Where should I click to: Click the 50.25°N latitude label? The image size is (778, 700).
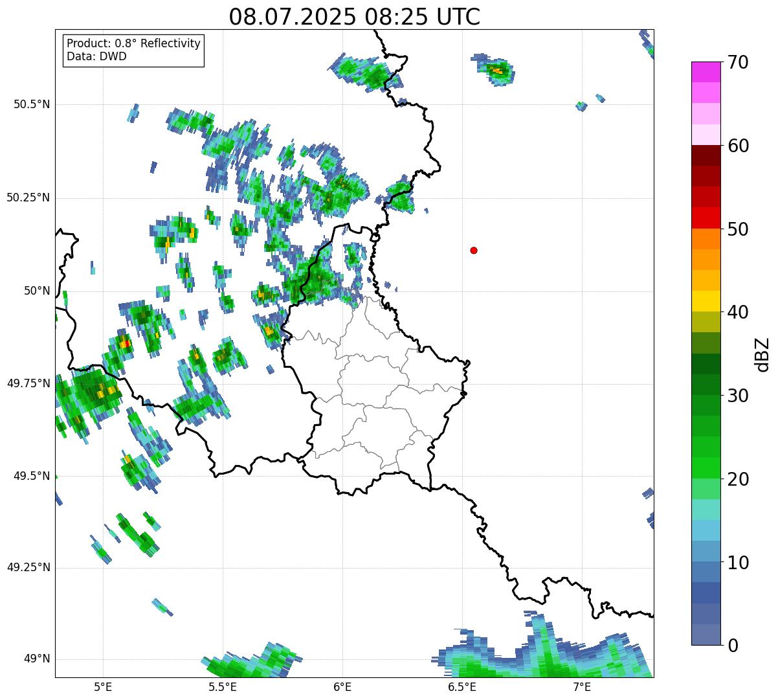28,198
